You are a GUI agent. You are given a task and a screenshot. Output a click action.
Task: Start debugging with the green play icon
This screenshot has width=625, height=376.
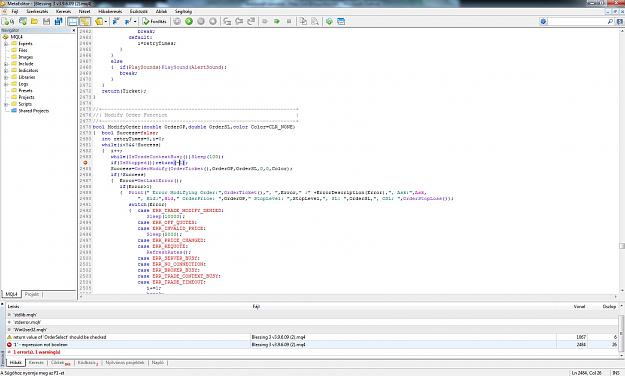click(x=189, y=22)
